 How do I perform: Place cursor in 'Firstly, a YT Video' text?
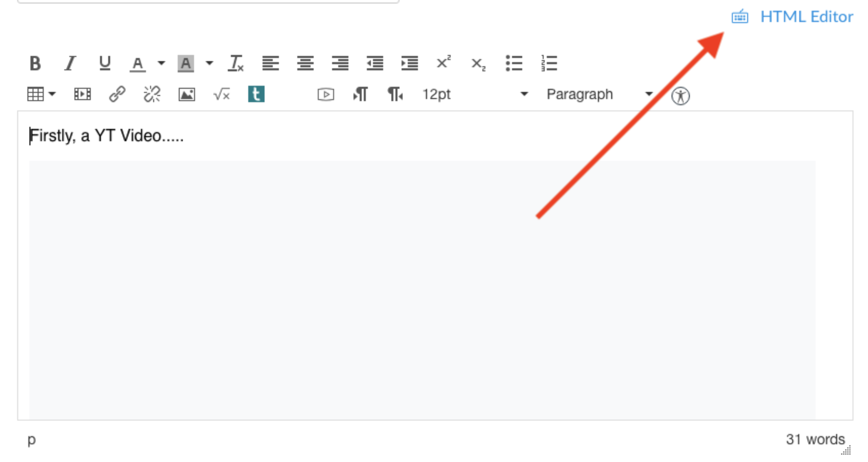coord(107,136)
